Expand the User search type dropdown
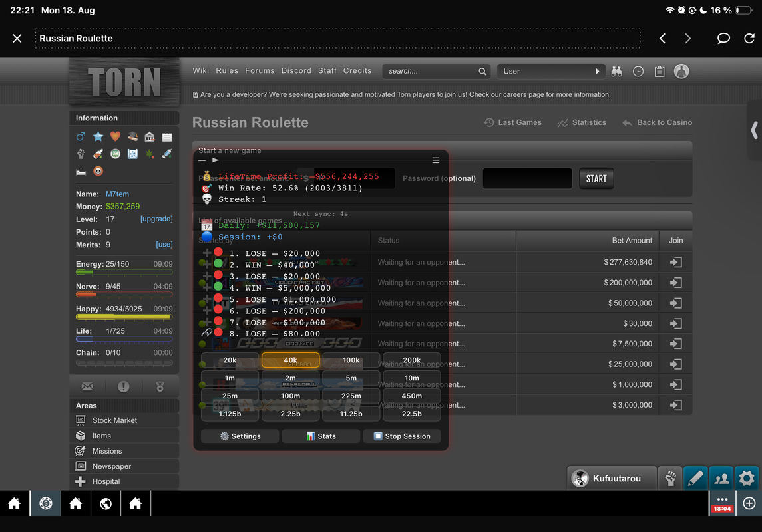Viewport: 762px width, 532px height. [x=551, y=71]
